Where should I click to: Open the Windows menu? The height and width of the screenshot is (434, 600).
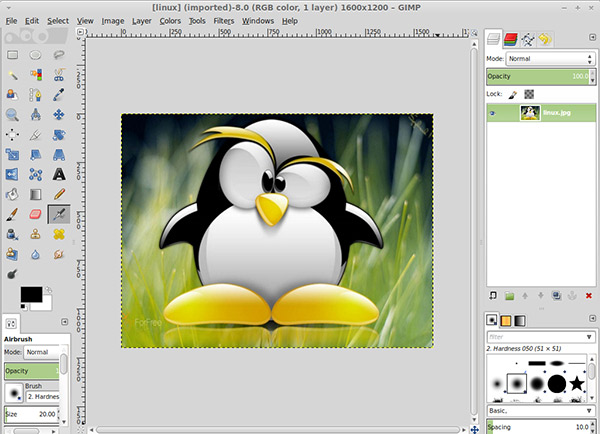pos(258,21)
